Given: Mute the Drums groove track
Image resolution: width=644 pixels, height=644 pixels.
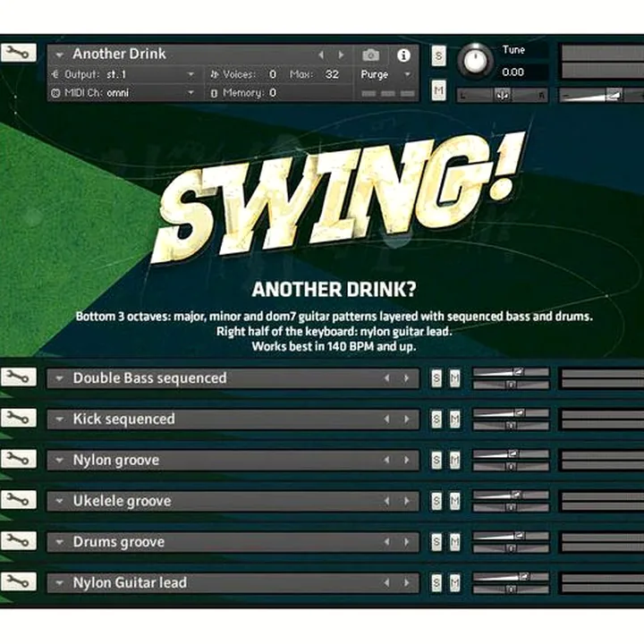Looking at the screenshot, I should coord(454,542).
